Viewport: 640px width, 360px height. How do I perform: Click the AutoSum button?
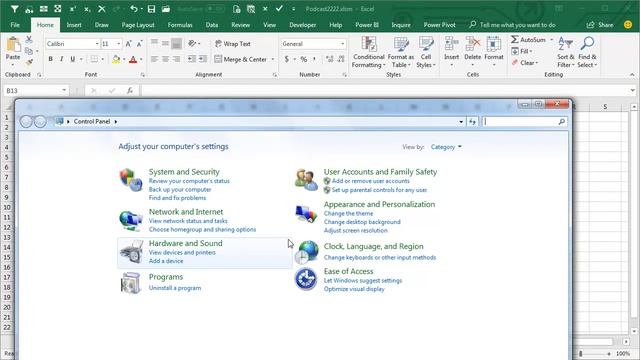[x=528, y=40]
